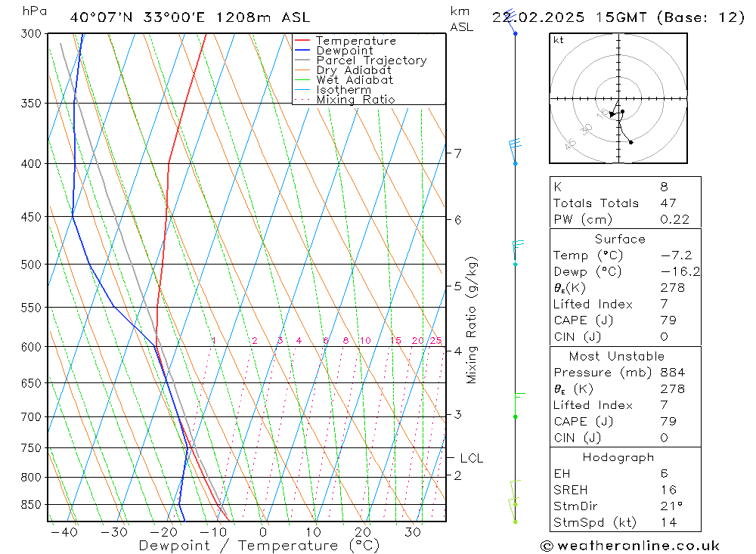756x554 pixels.
Task: Click the Surface CIN (J) row
Action: point(625,336)
